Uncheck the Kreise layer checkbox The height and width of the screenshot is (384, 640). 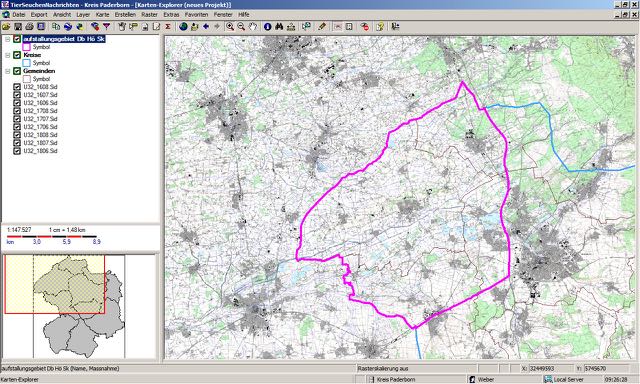coord(17,55)
